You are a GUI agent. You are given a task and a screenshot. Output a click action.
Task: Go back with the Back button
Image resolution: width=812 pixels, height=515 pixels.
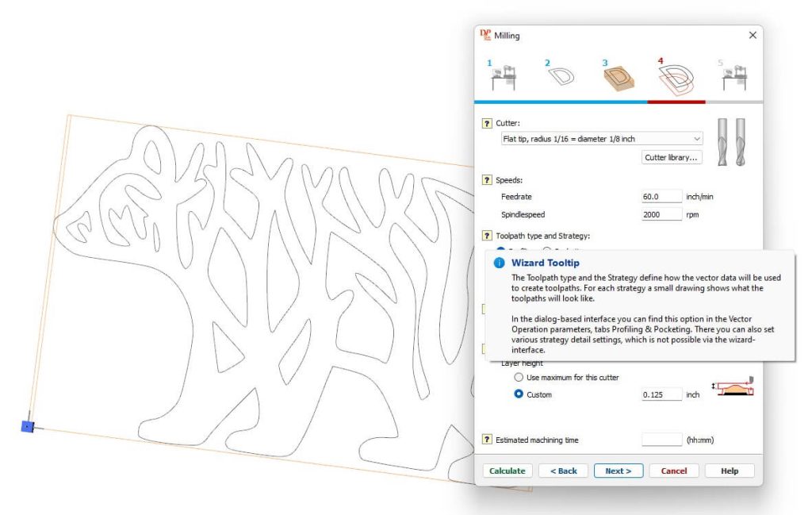coord(563,471)
